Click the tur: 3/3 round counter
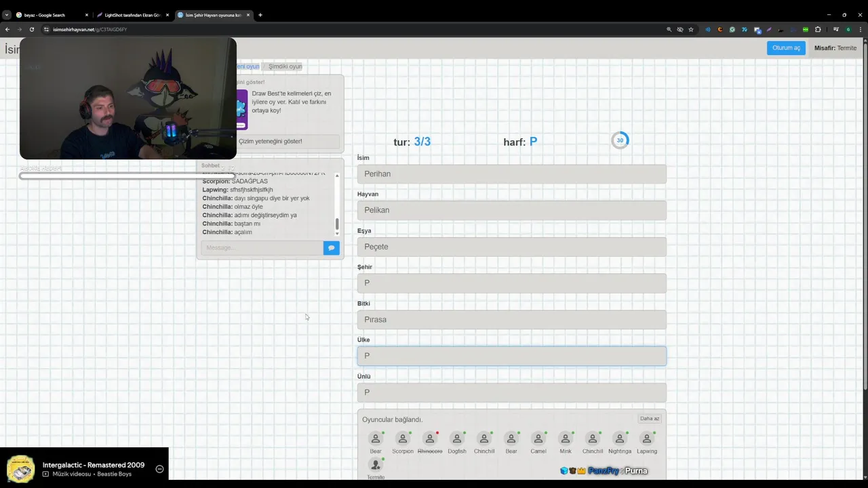 pyautogui.click(x=412, y=142)
